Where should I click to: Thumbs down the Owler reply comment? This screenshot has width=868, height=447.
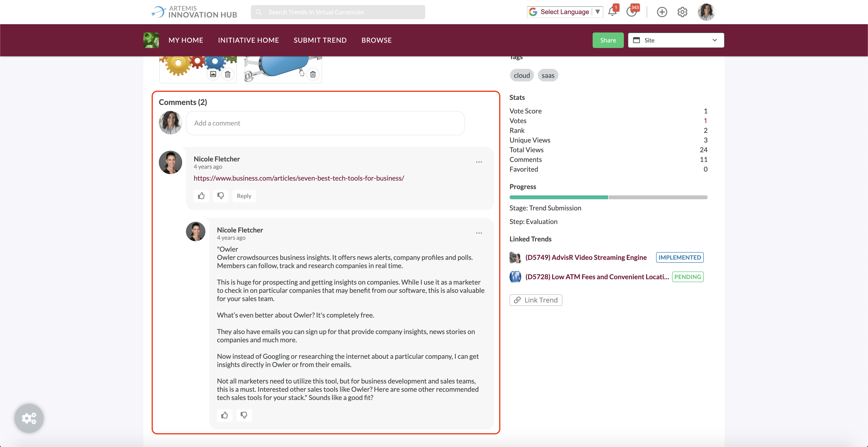click(244, 415)
